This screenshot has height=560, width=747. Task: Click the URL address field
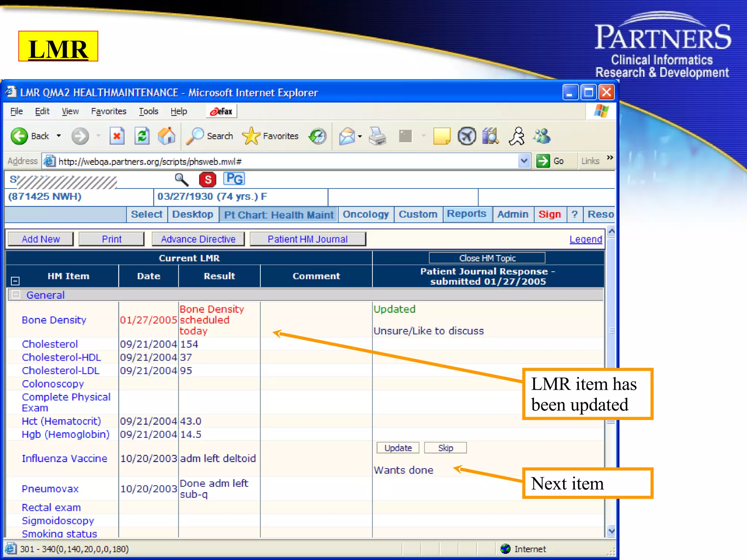coord(286,161)
